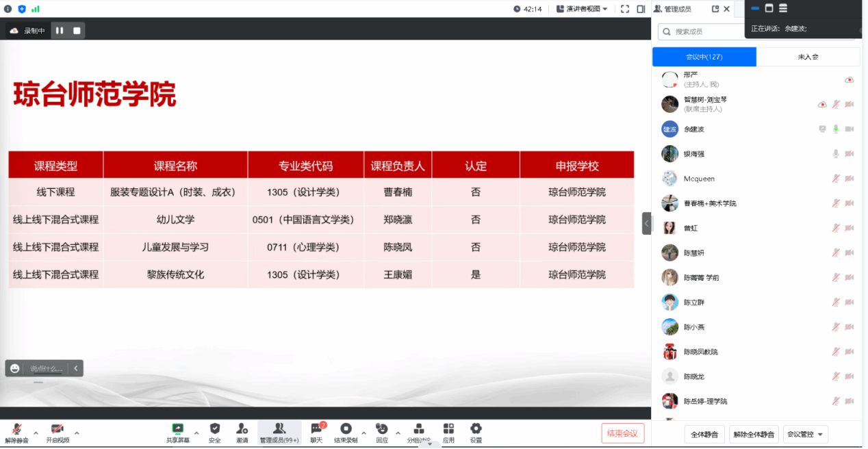Select the 会议中(127) tab
This screenshot has width=868, height=449.
[x=704, y=57]
